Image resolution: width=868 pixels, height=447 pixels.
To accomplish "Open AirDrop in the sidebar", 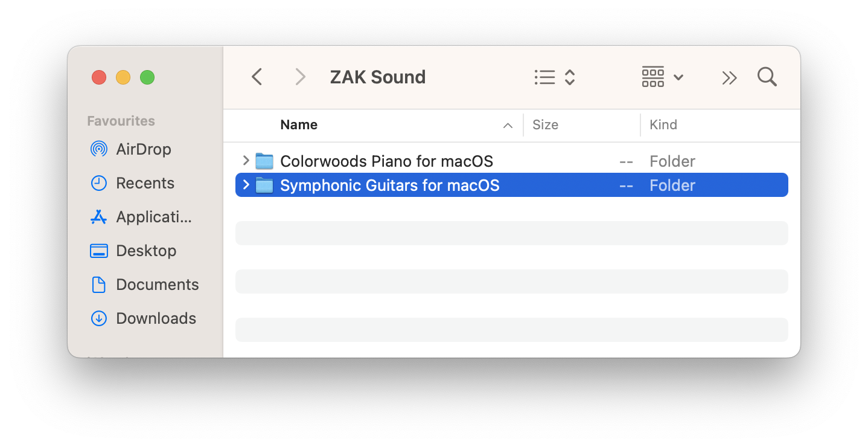I will coord(143,149).
